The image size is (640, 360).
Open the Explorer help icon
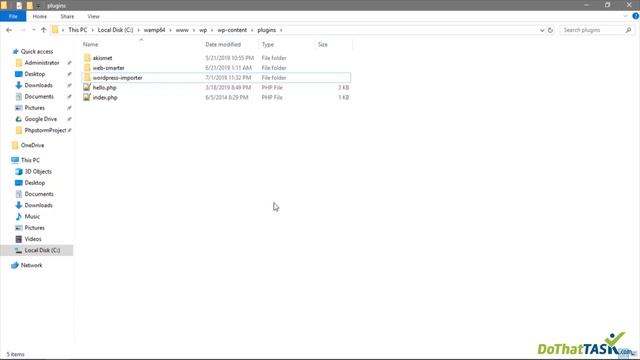(x=636, y=16)
